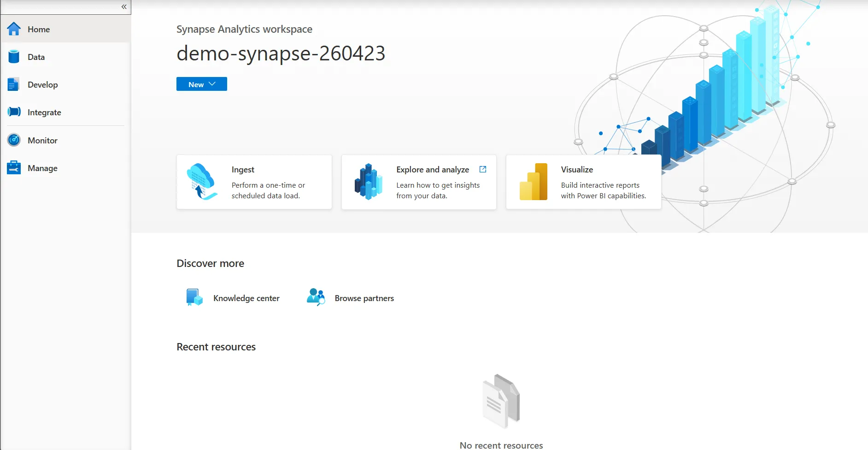This screenshot has width=868, height=450.
Task: Click the Monitor gauge icon
Action: click(14, 140)
